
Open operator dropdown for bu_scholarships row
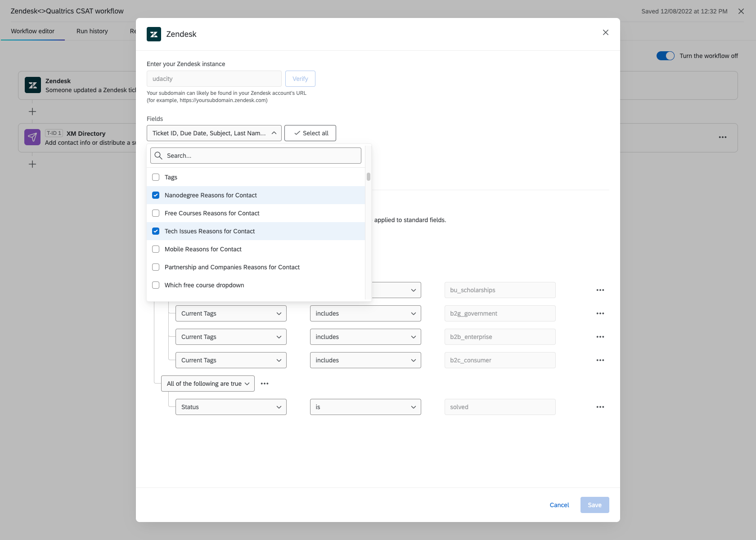point(396,290)
